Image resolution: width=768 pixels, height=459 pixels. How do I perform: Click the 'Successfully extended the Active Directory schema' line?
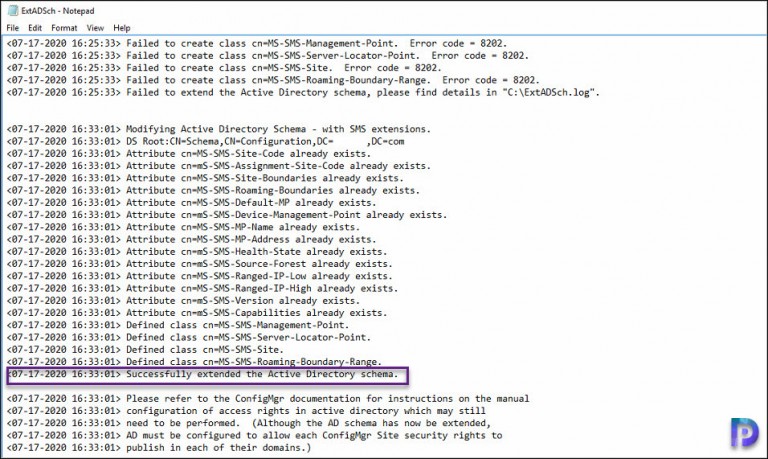(203, 374)
